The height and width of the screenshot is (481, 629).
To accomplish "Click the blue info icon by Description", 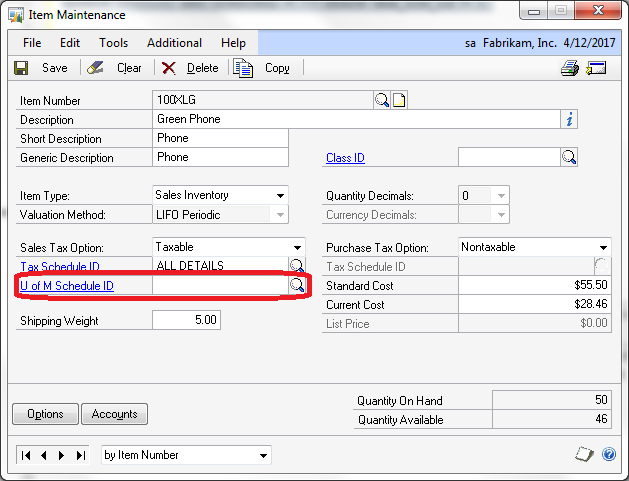I will click(569, 119).
